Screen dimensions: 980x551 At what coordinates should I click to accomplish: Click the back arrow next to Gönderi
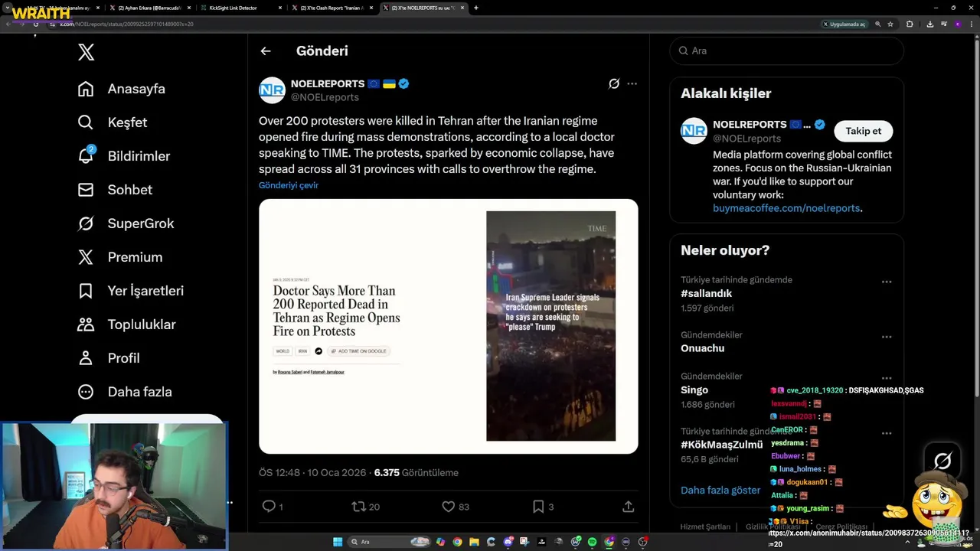266,51
